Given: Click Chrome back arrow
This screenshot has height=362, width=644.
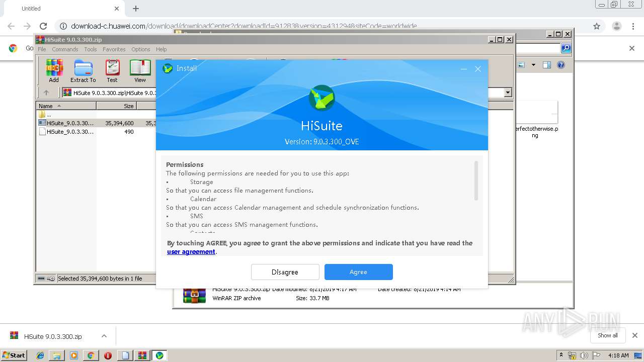Looking at the screenshot, I should tap(11, 26).
